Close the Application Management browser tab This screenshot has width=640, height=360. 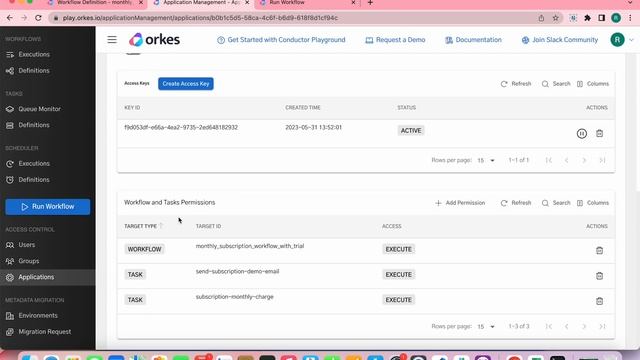(247, 3)
